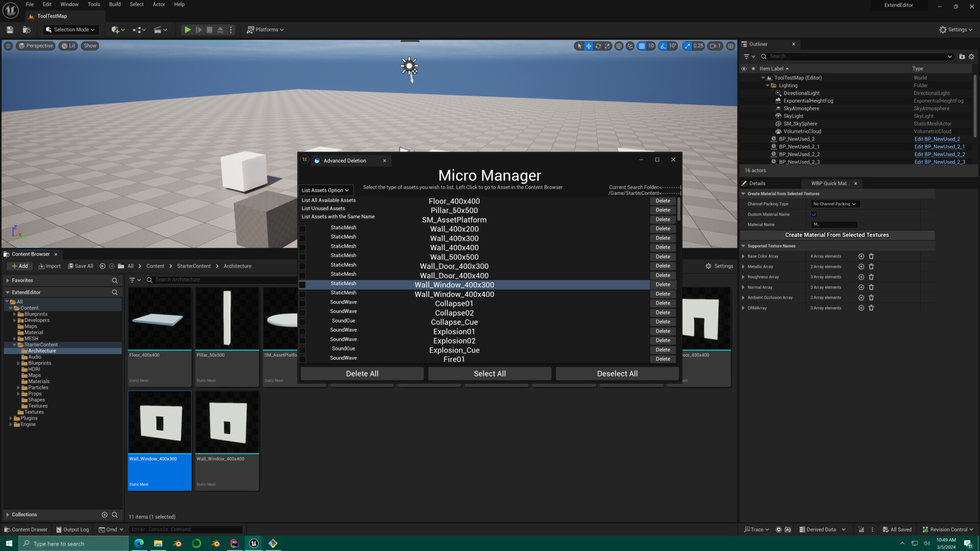This screenshot has width=980, height=551.
Task: Start Play In Editor with the green Play icon
Action: coord(187,30)
